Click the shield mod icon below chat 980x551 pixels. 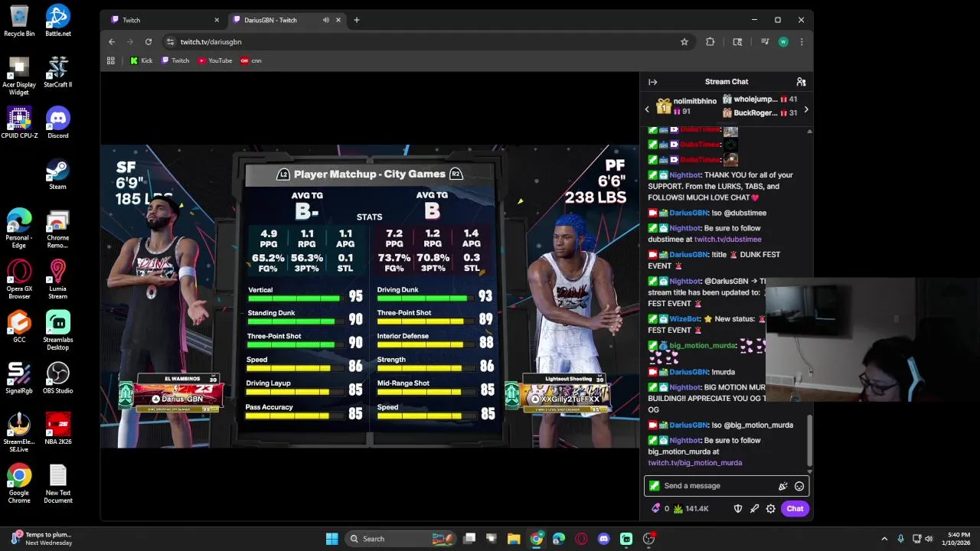(x=738, y=509)
